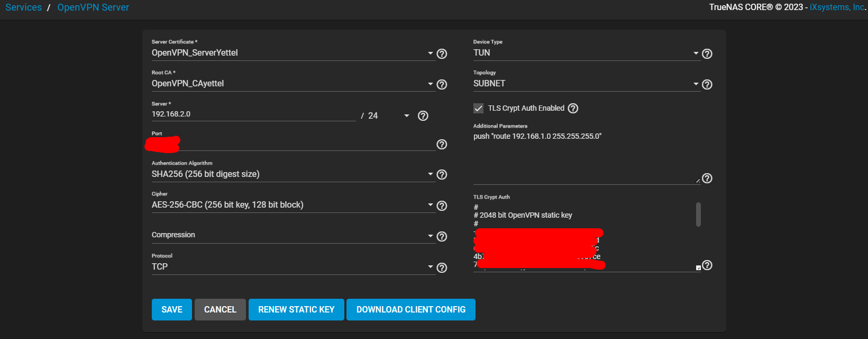Expand the Cipher selection dropdown
The height and width of the screenshot is (339, 868).
click(x=291, y=205)
